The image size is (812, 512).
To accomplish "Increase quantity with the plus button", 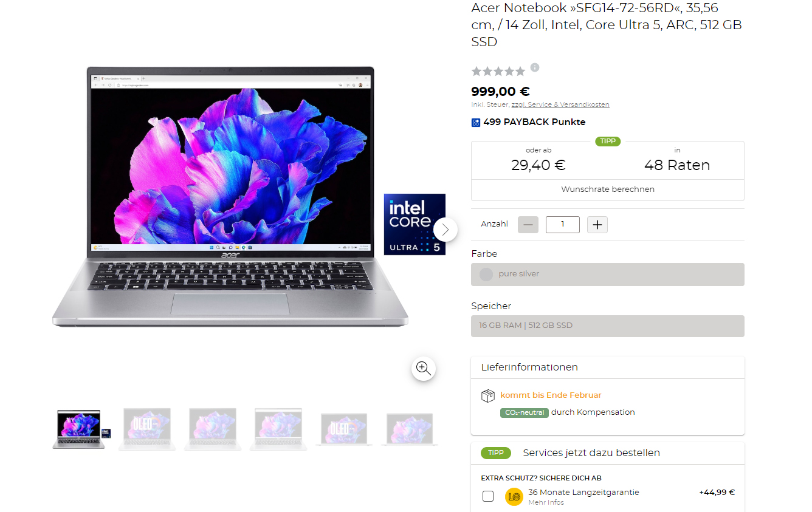I will 597,225.
